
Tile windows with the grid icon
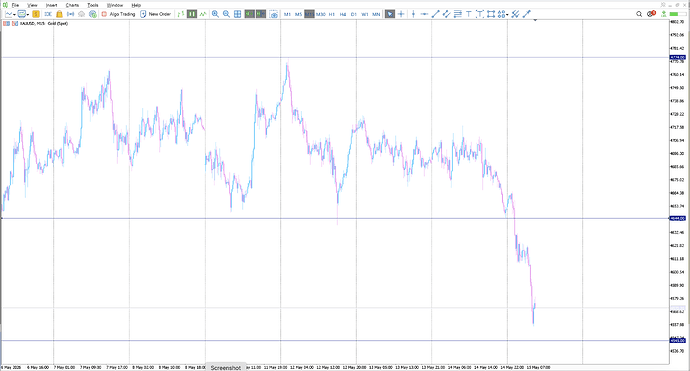click(x=238, y=14)
